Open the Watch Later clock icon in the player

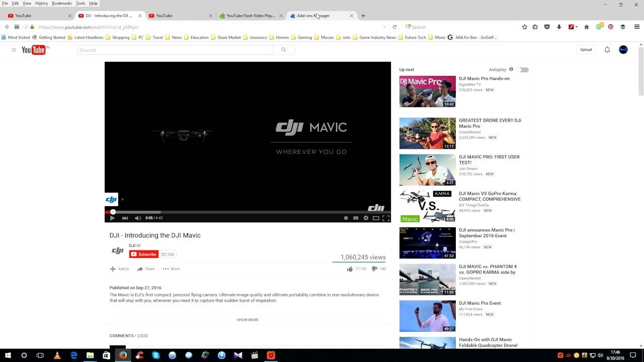pos(346,218)
